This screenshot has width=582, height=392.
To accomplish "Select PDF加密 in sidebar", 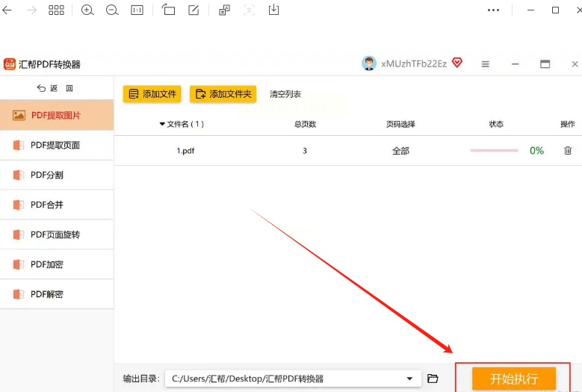I will pos(57,264).
